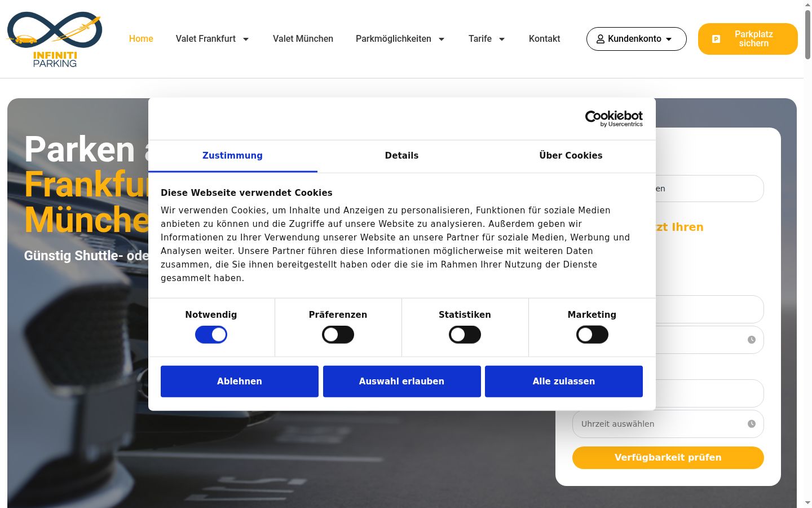
Task: Enable the Statistiken cookie switch
Action: click(465, 335)
